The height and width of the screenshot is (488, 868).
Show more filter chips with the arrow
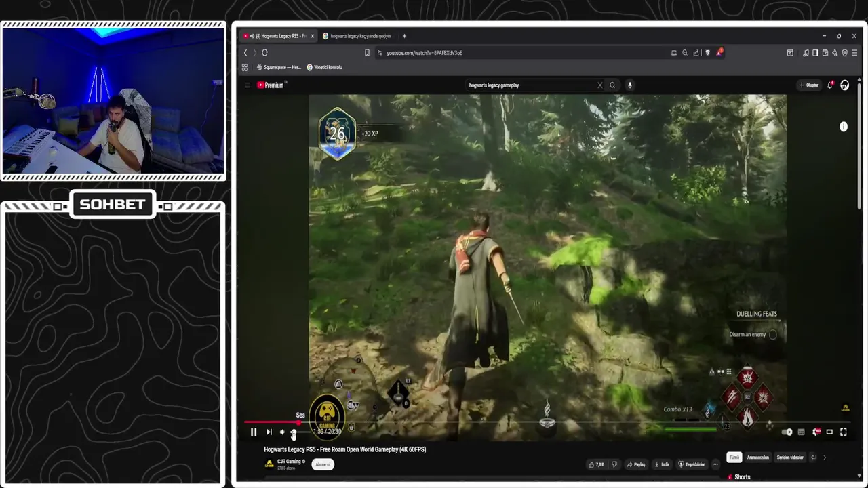coord(825,457)
